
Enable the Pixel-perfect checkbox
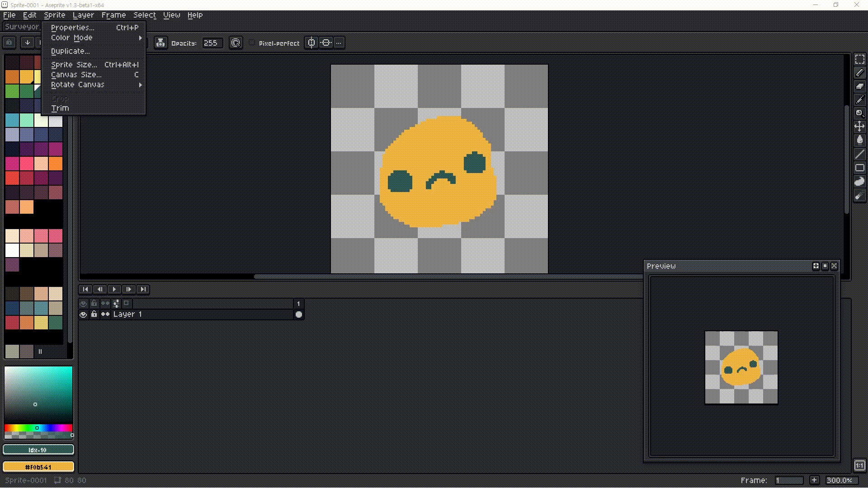pyautogui.click(x=252, y=43)
